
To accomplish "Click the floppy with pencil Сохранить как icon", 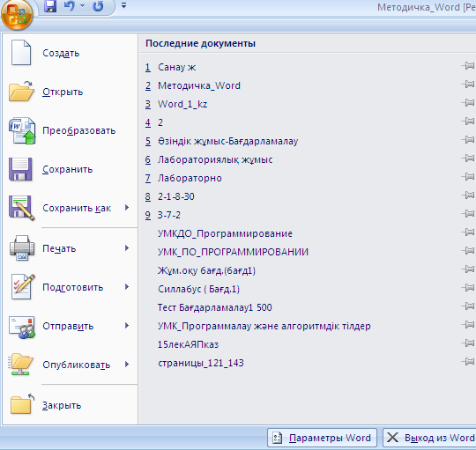I will pos(21,208).
